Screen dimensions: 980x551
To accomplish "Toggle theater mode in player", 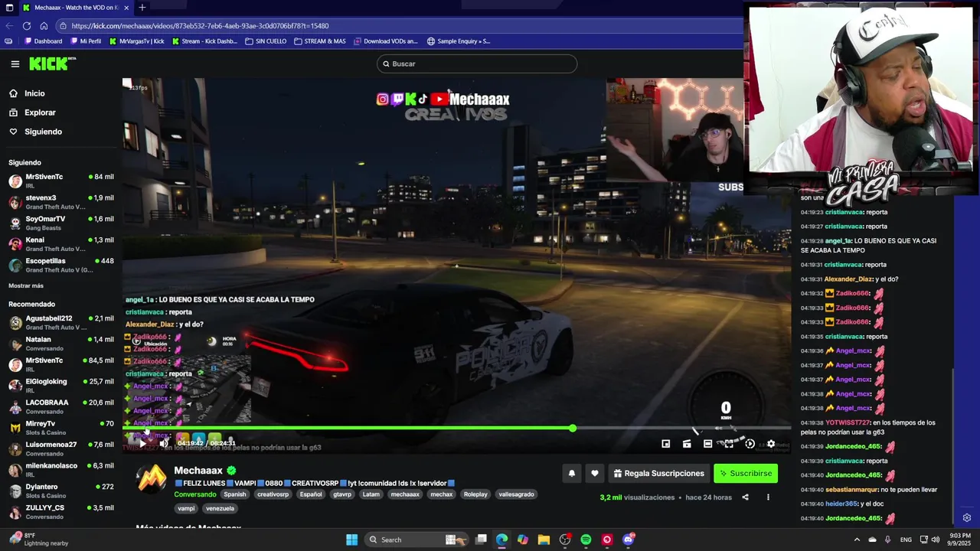I will (707, 443).
